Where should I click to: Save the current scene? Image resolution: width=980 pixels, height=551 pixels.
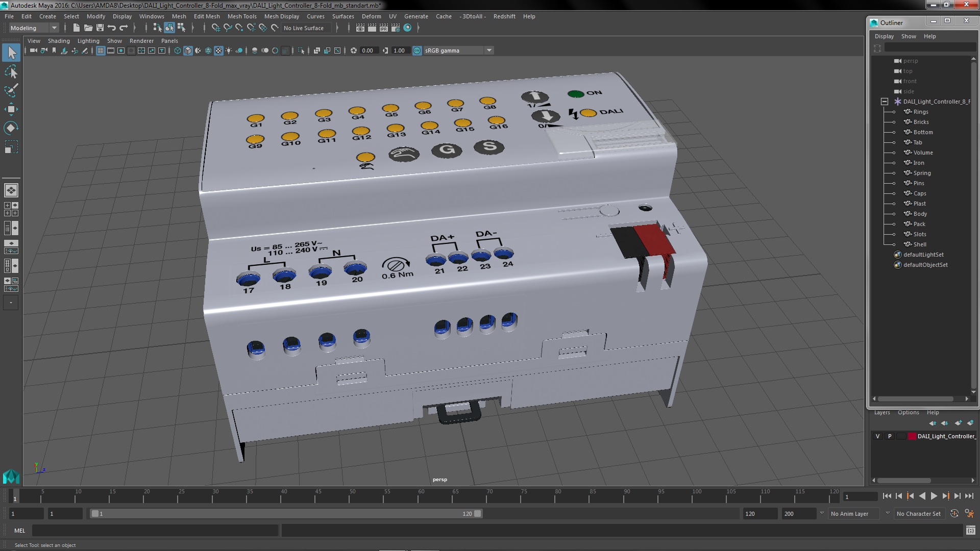coord(100,28)
